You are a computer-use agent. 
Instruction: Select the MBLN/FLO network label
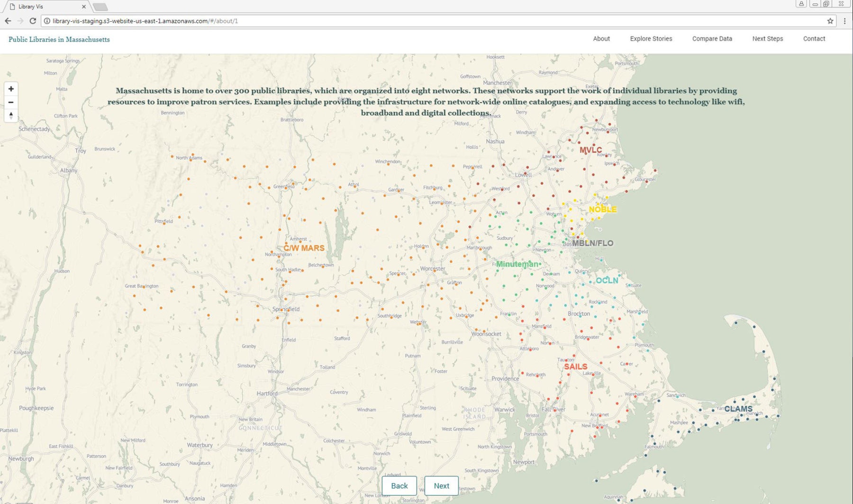point(593,243)
